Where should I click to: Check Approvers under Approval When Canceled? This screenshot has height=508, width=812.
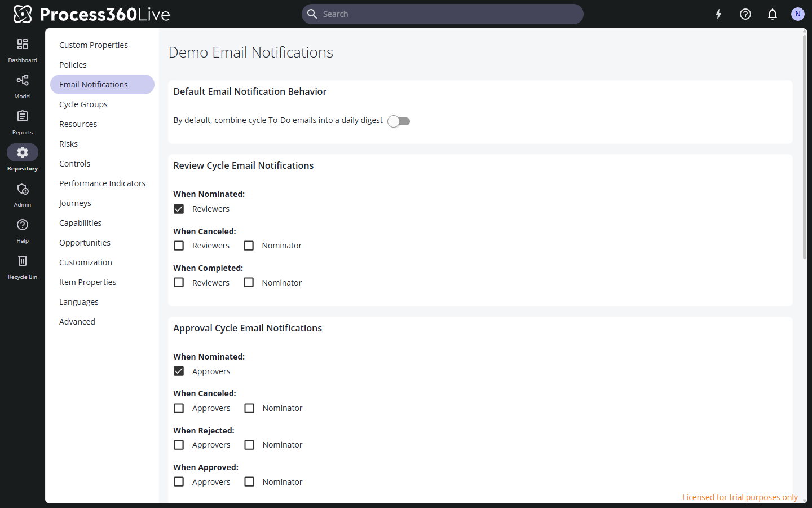179,408
